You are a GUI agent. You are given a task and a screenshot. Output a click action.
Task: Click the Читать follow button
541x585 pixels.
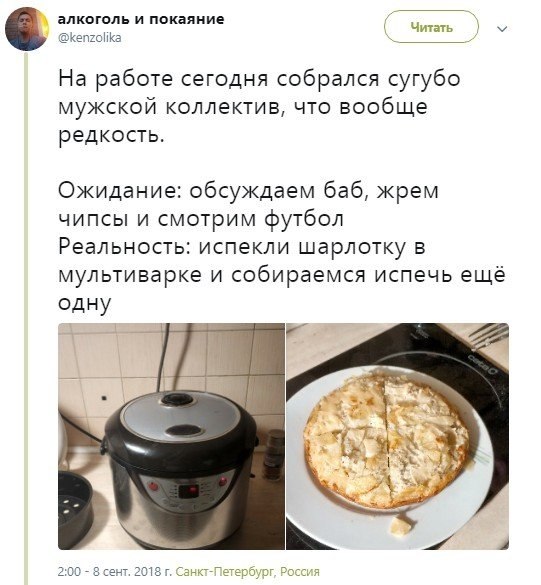pyautogui.click(x=431, y=27)
